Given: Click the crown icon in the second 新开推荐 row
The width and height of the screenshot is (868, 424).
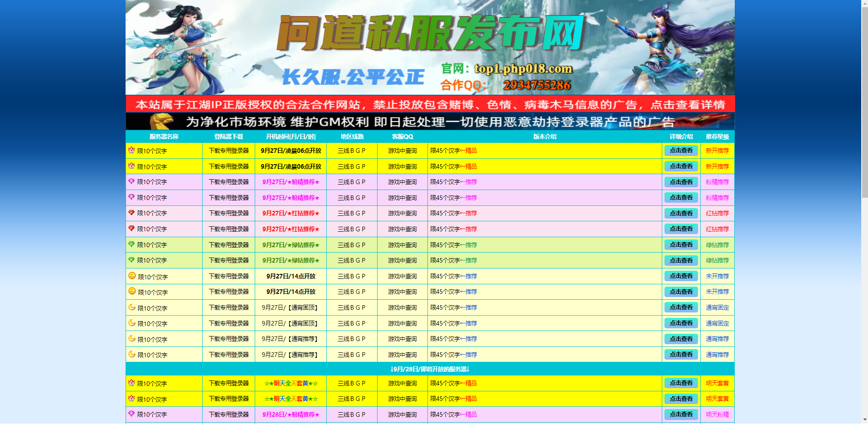Looking at the screenshot, I should [131, 166].
